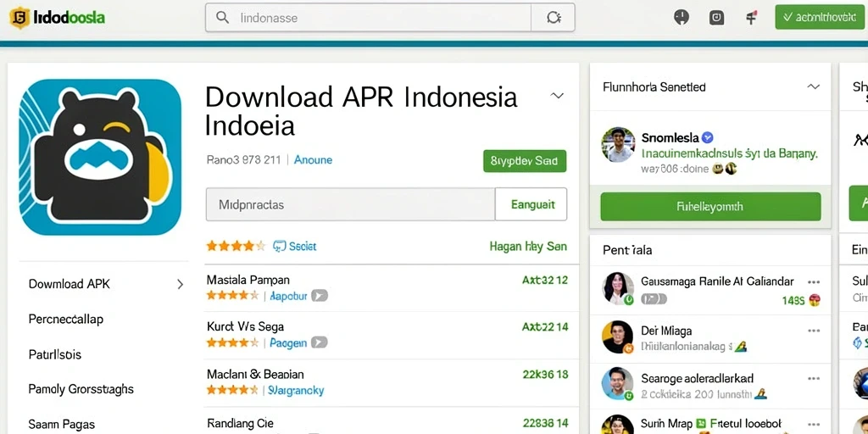
Task: Open more options for Gausamaga Ranile
Action: 813,281
